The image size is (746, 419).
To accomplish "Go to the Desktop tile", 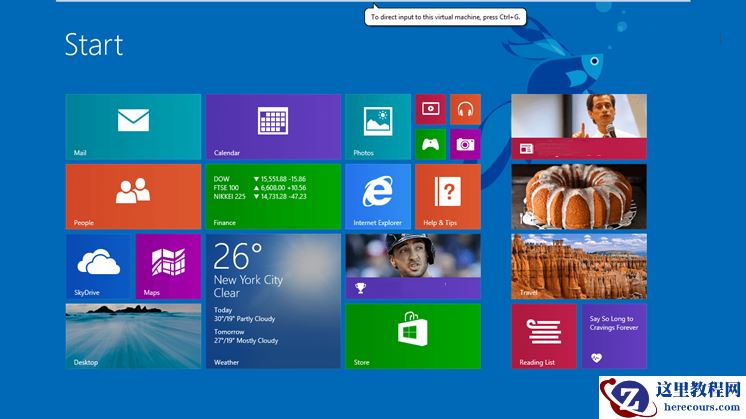I will (133, 336).
